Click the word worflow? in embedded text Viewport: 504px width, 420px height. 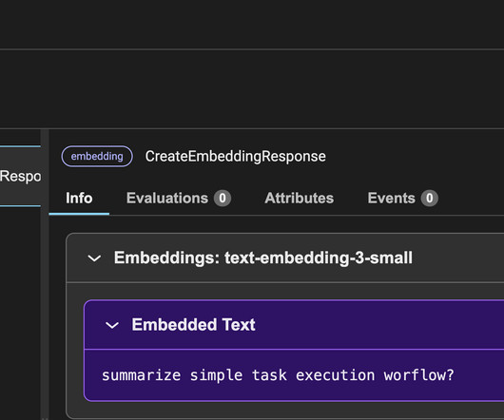[x=418, y=375]
